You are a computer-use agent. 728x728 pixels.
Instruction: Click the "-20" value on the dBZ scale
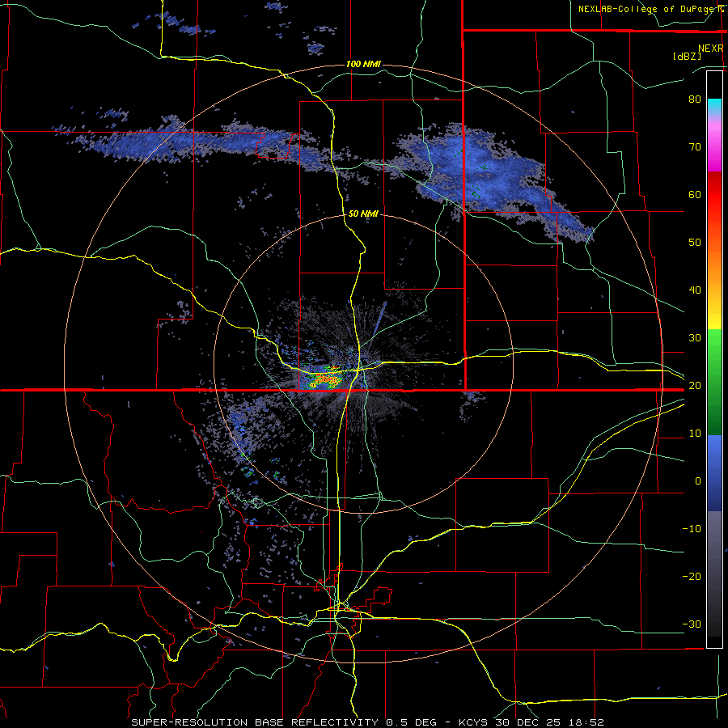pos(692,576)
